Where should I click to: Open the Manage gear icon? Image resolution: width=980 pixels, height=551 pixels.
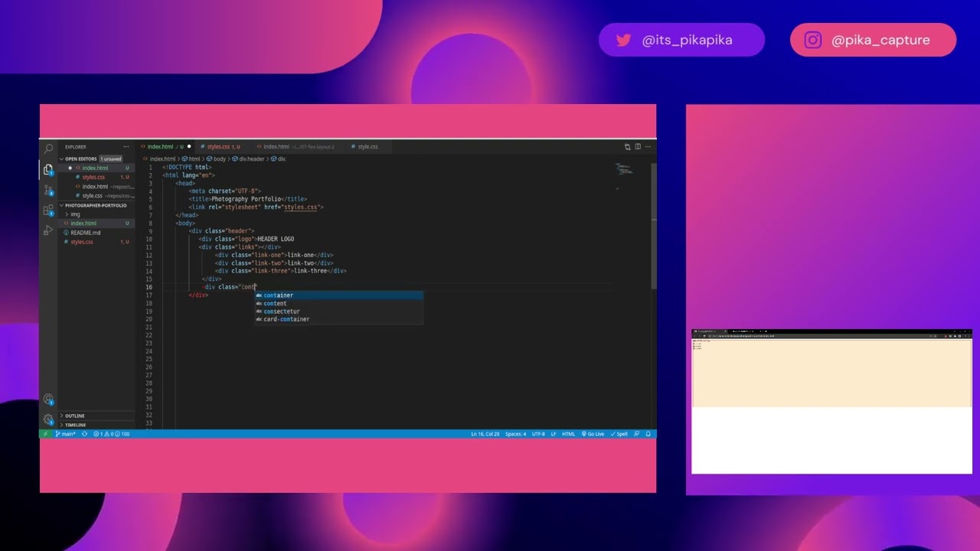(48, 419)
